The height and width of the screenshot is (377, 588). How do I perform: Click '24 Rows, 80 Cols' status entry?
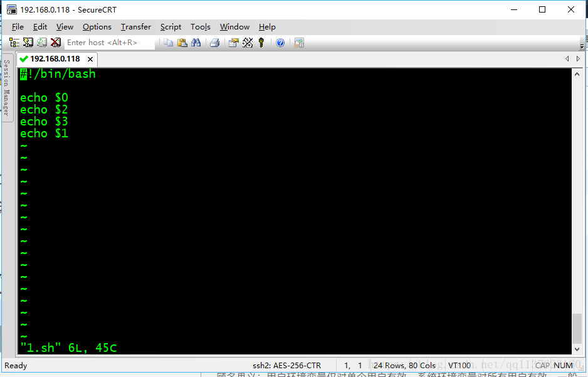pyautogui.click(x=404, y=366)
